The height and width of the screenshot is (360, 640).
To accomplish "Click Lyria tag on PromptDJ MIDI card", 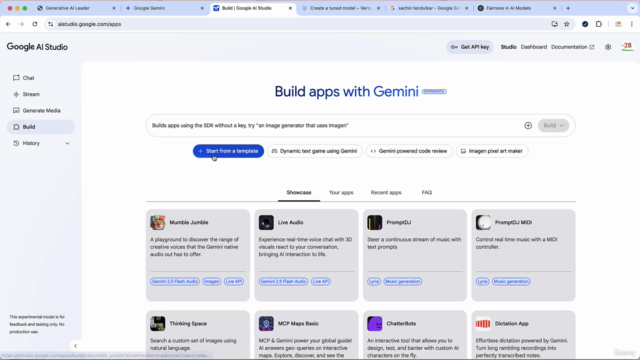I will pos(482,281).
